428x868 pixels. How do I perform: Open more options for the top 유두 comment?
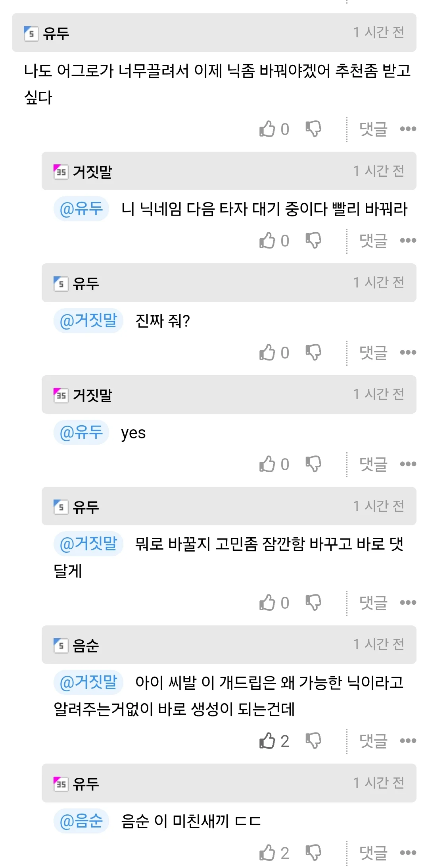pyautogui.click(x=408, y=129)
